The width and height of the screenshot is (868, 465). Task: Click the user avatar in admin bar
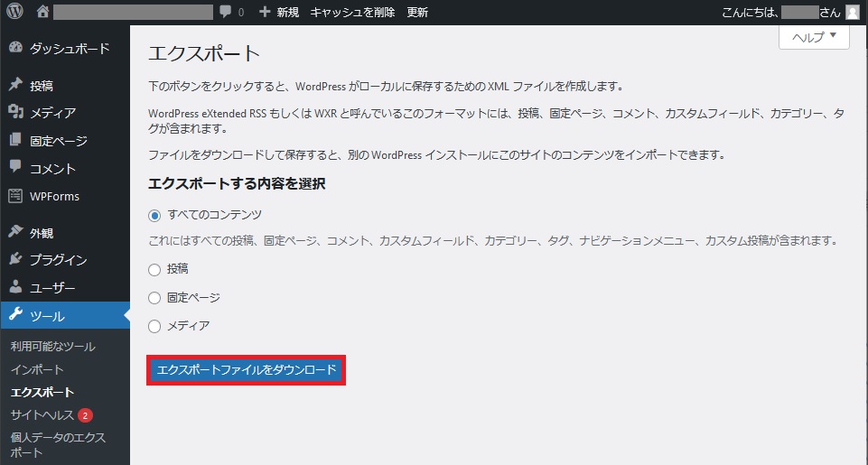coord(853,12)
